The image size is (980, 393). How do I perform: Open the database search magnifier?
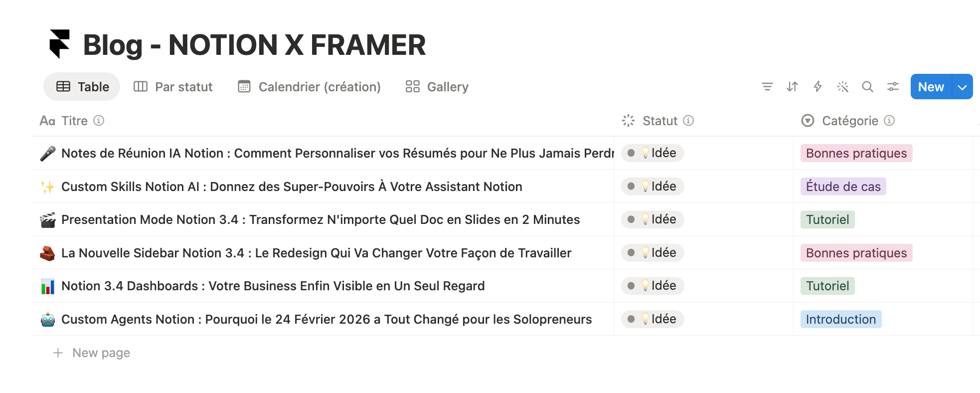pos(867,87)
